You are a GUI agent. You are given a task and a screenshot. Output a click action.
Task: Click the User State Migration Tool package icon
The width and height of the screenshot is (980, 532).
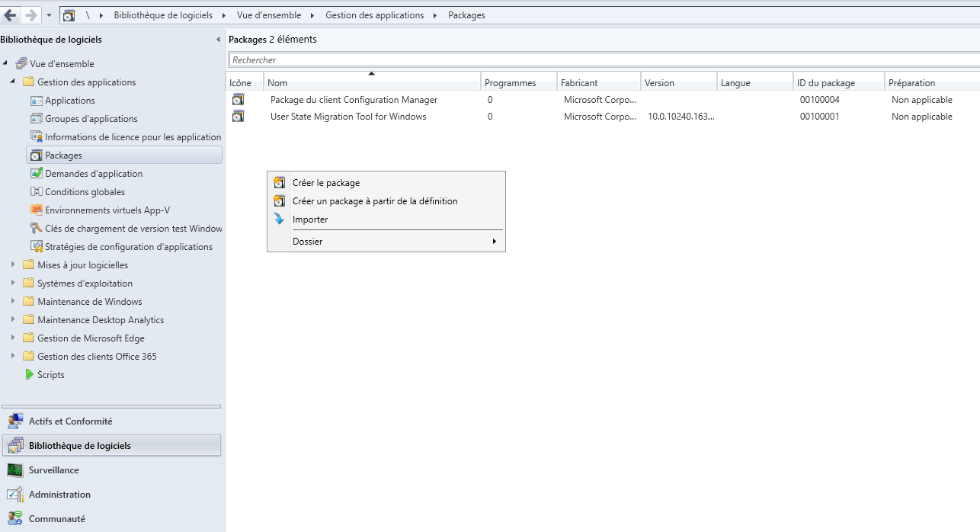[x=239, y=117]
